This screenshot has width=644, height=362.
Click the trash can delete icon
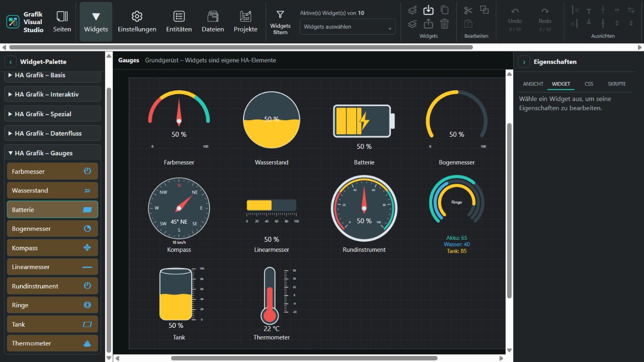point(445,24)
